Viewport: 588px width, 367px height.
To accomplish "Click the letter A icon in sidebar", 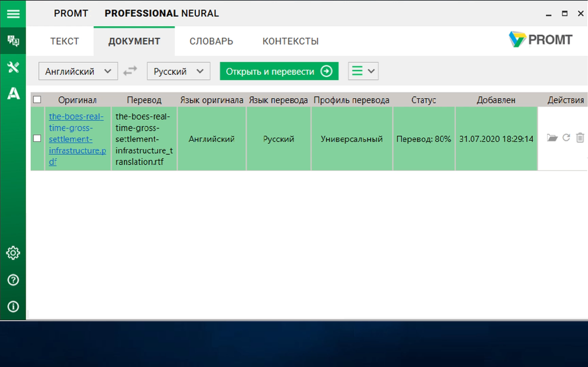I will [x=13, y=93].
